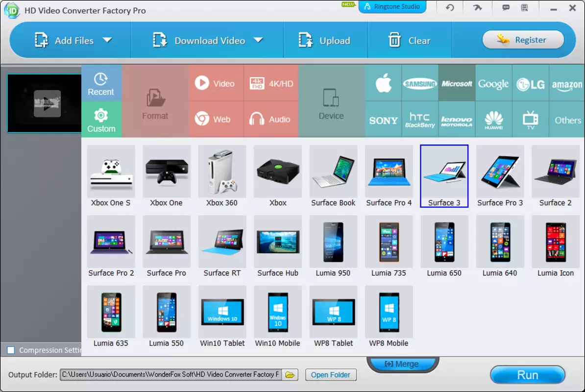This screenshot has height=392, width=585.
Task: Show TV output presets
Action: (531, 120)
